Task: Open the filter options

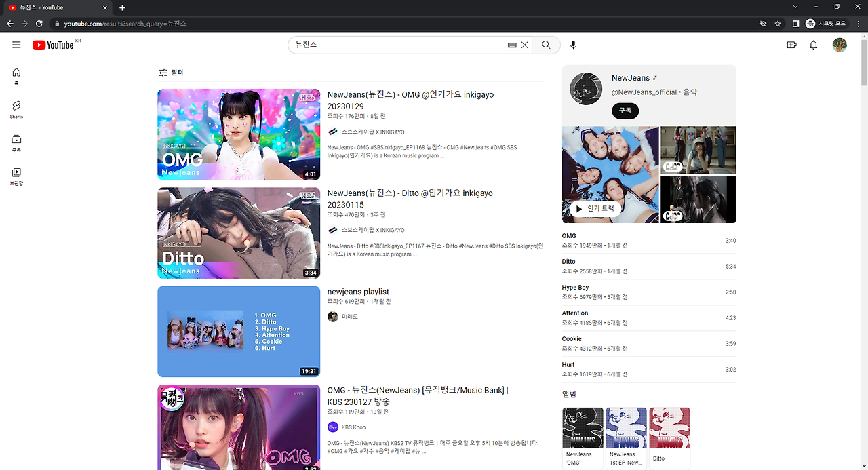Action: tap(171, 73)
